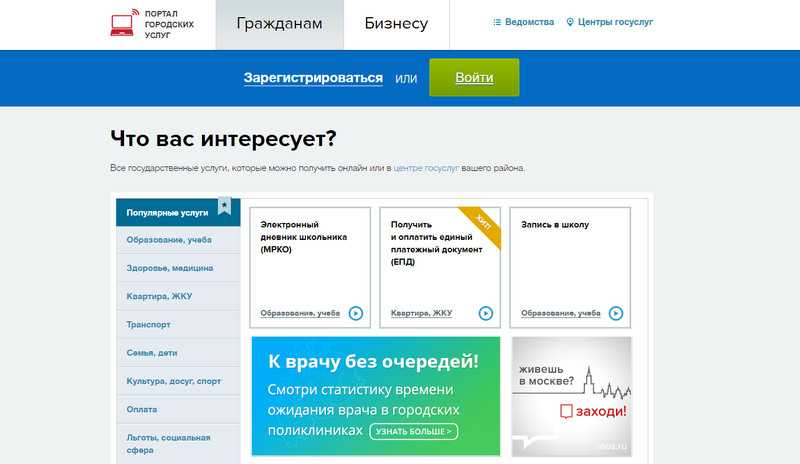Screen dimensions: 800x464
Task: Follow the центре госуслуг inline link
Action: (426, 168)
